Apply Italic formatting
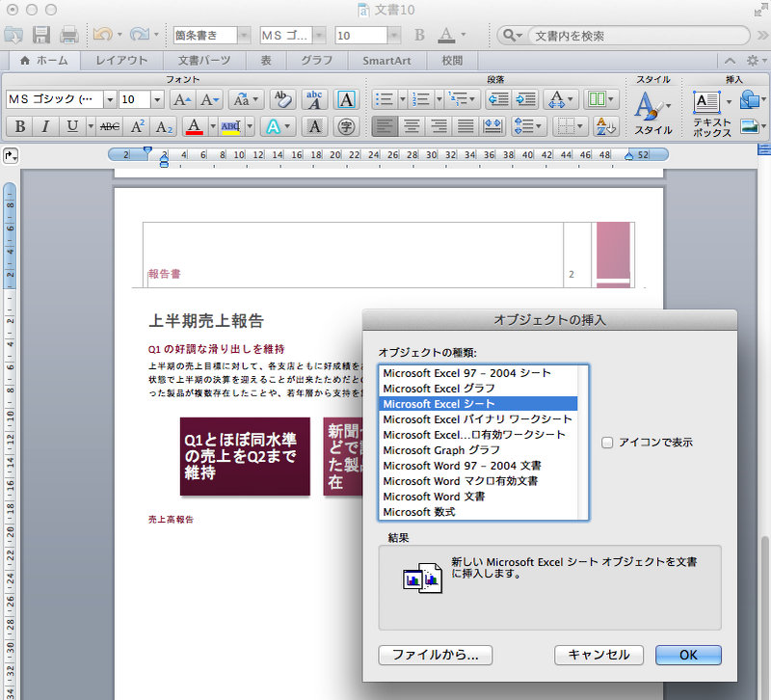Image resolution: width=771 pixels, height=700 pixels. (x=45, y=126)
